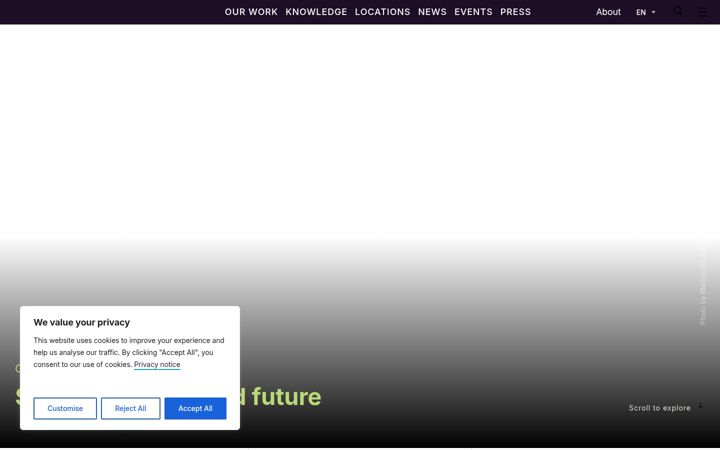Click 'Scroll to explore' text

point(659,408)
